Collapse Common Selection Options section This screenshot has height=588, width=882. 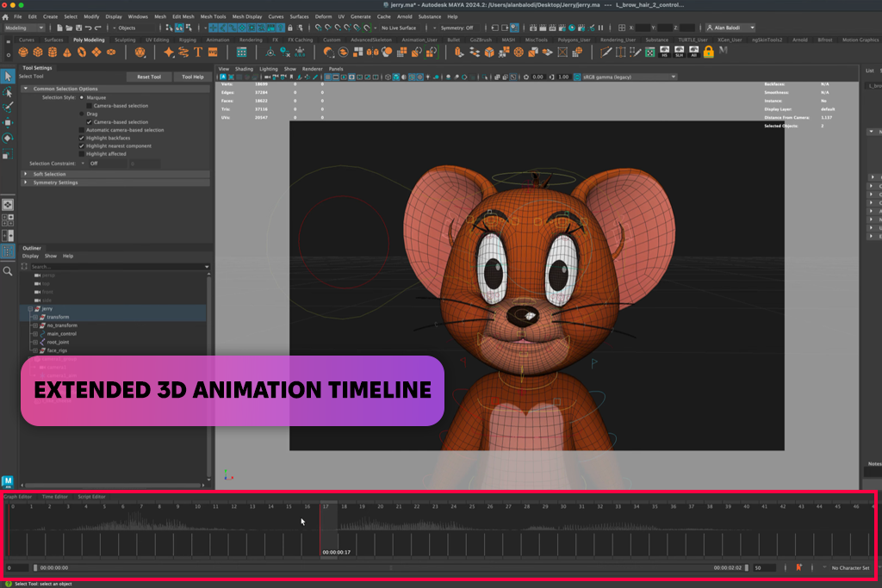coord(25,89)
